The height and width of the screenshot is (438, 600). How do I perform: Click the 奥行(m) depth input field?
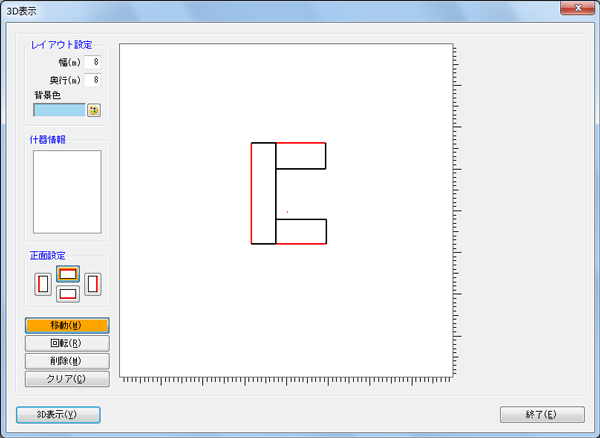click(92, 80)
